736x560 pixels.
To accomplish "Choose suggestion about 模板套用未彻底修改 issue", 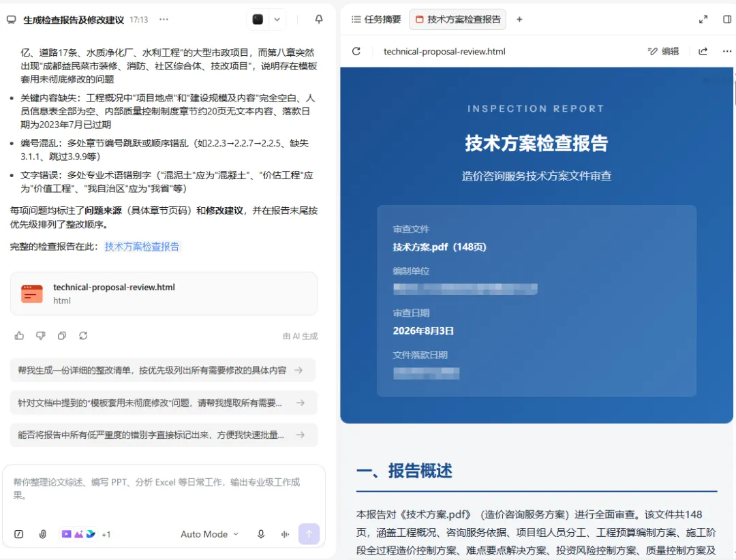I will (x=164, y=403).
